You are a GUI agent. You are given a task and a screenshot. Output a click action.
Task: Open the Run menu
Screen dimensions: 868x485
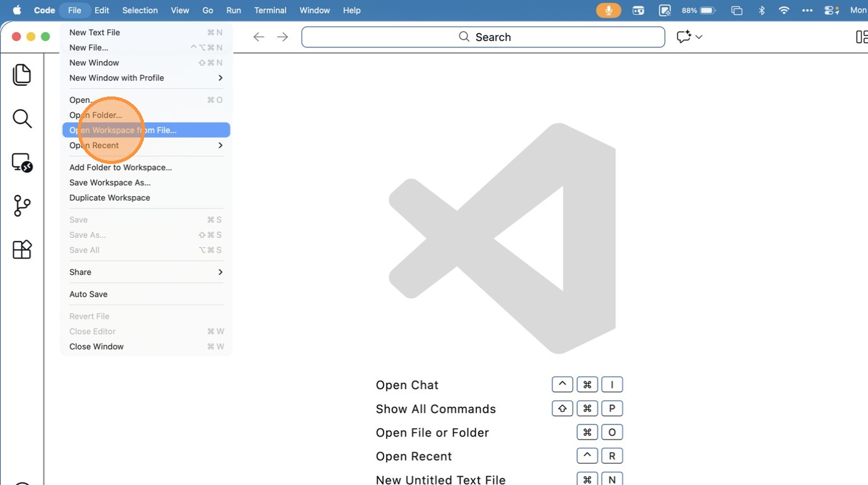pos(233,10)
